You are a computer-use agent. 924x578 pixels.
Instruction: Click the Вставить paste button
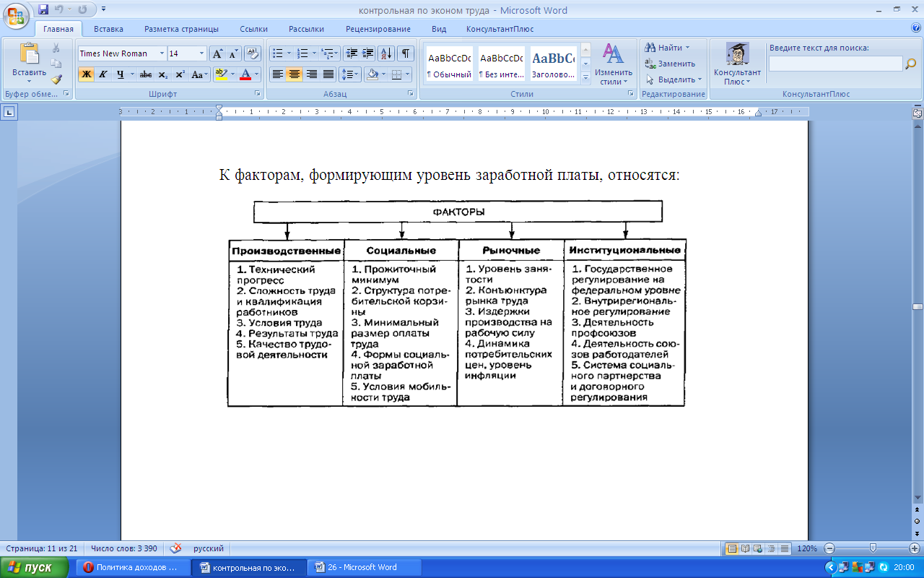[29, 63]
